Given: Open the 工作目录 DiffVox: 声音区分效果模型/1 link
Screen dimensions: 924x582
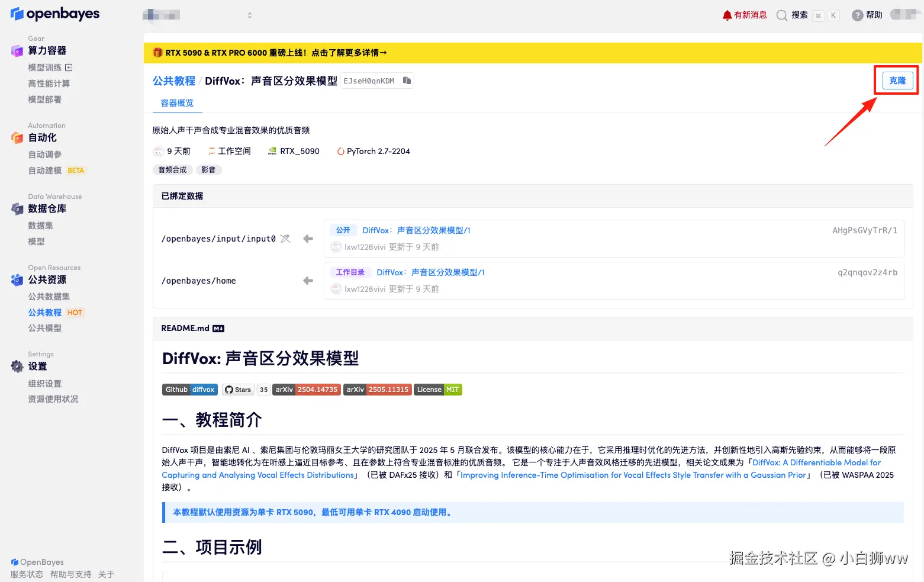Looking at the screenshot, I should point(430,272).
